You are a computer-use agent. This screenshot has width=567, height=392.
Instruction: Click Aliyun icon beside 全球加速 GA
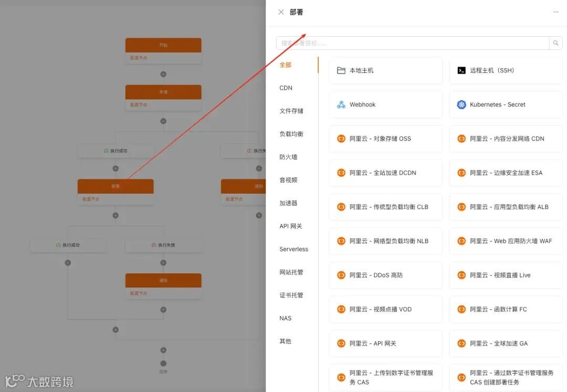click(461, 343)
